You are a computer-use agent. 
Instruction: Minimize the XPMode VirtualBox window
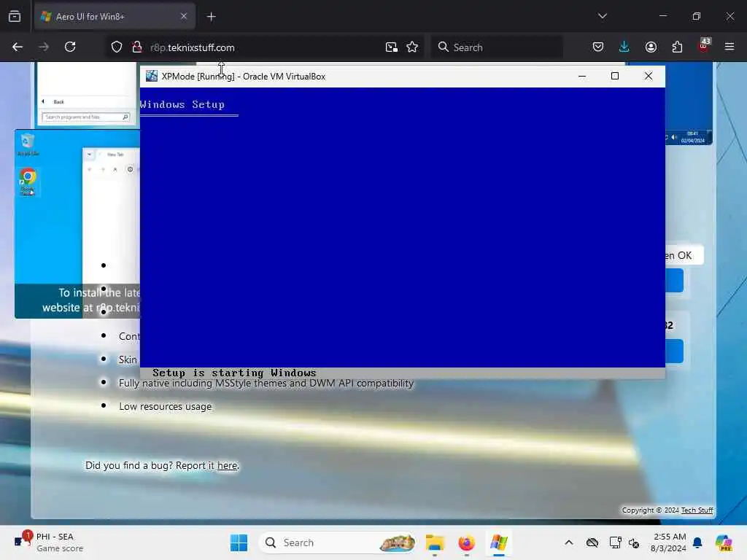[x=582, y=76]
